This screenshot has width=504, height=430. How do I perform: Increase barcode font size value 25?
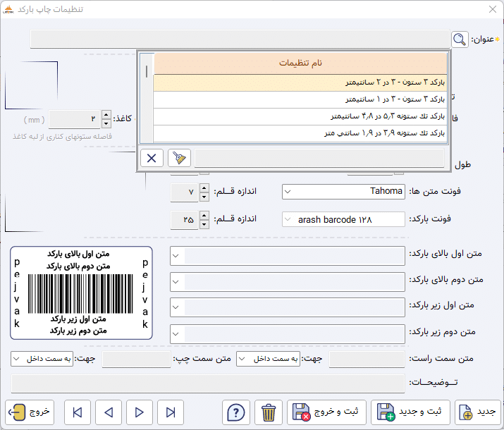click(x=204, y=216)
